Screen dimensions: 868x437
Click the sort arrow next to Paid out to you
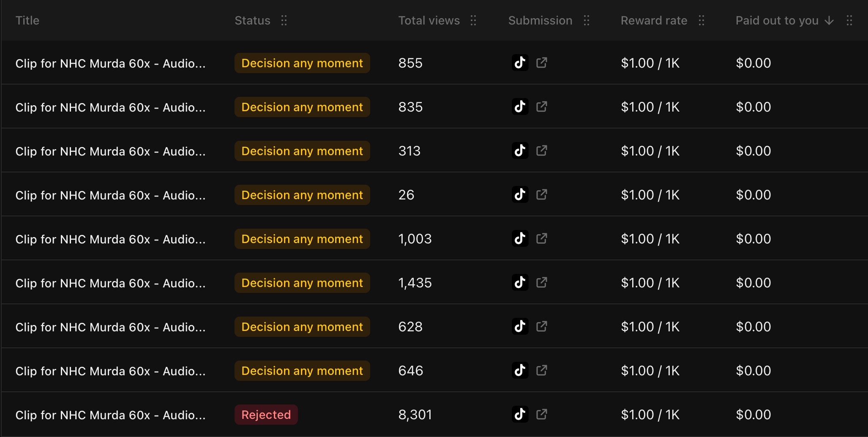click(829, 20)
